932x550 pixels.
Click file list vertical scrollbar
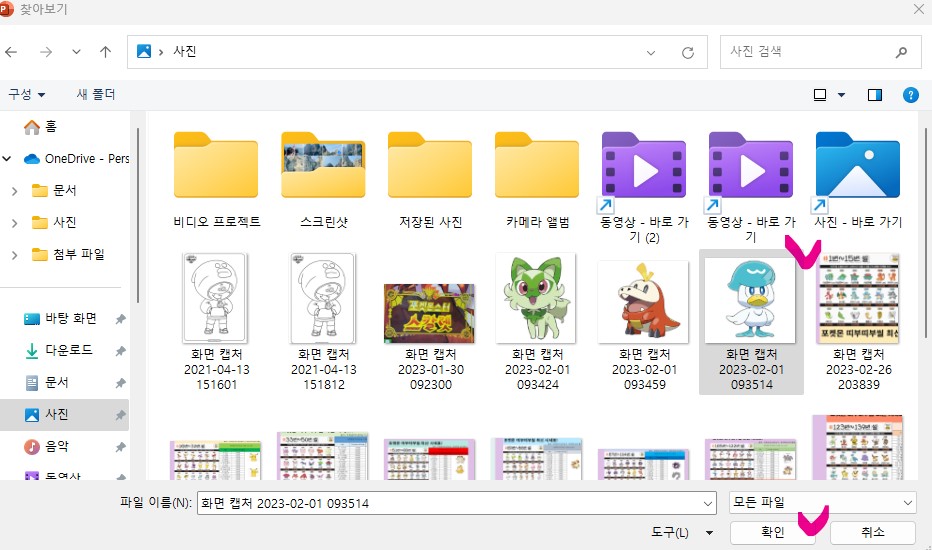tap(925, 232)
